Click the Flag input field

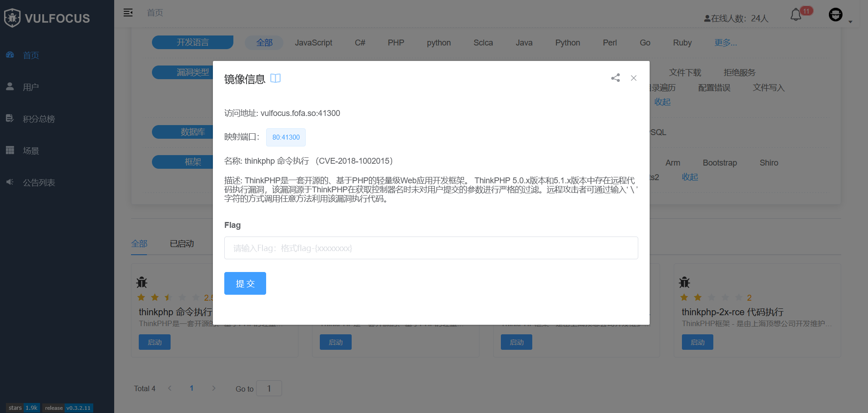tap(430, 248)
